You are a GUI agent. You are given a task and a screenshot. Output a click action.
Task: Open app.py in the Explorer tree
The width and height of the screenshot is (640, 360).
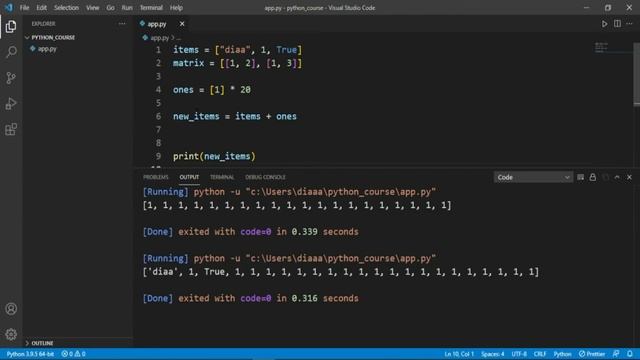tap(47, 49)
